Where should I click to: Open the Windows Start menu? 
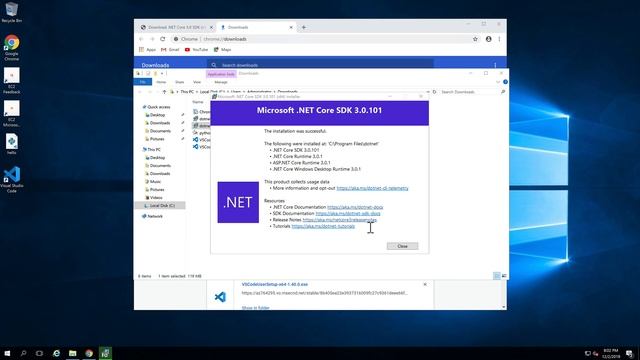point(7,353)
